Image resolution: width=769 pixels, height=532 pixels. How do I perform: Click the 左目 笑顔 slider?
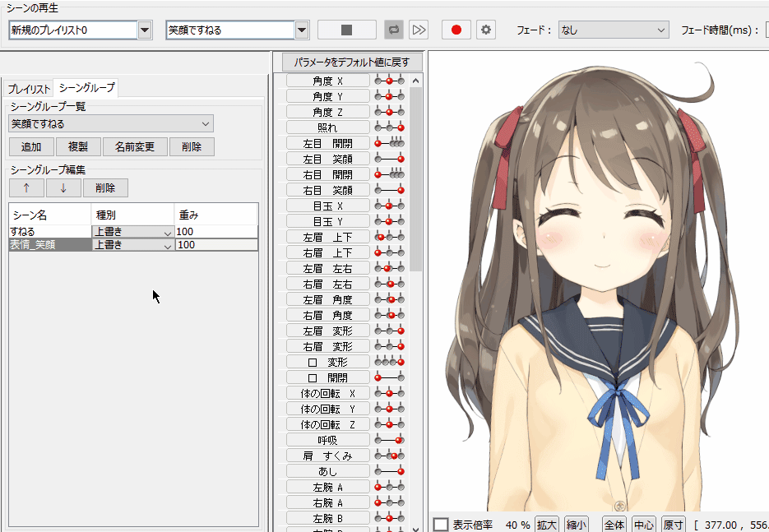tap(389, 159)
